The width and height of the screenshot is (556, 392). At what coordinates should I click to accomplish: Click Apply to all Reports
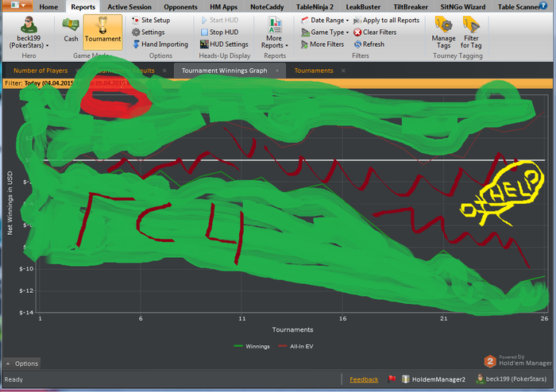tap(386, 20)
